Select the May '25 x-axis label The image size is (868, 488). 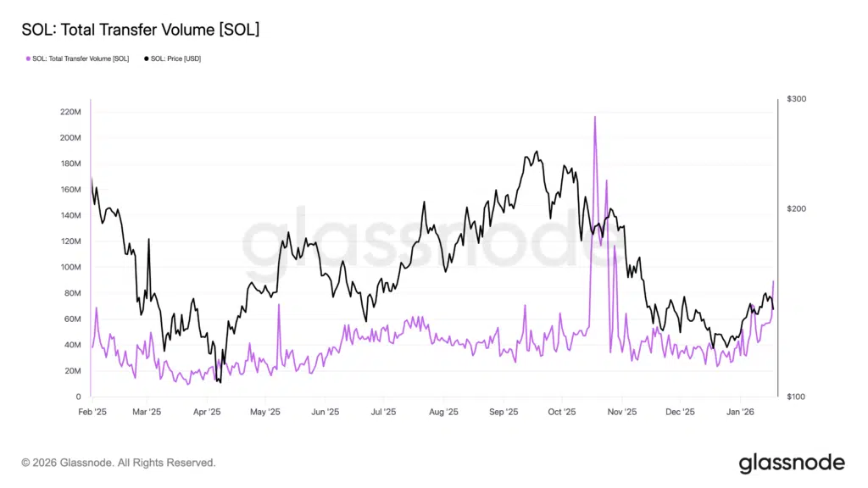(265, 412)
